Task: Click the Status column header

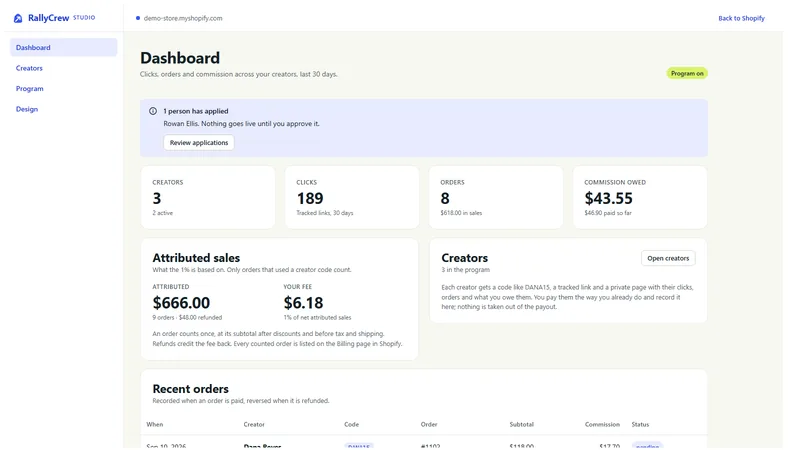Action: pos(640,424)
